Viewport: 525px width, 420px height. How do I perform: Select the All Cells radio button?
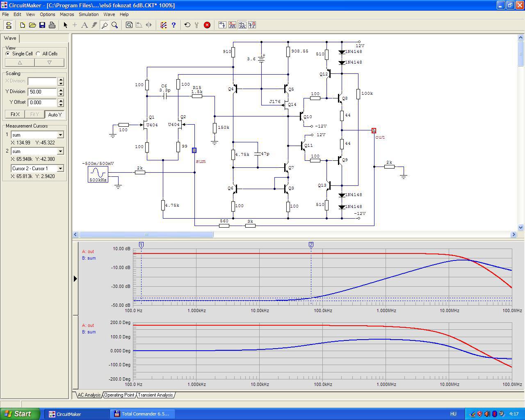38,54
